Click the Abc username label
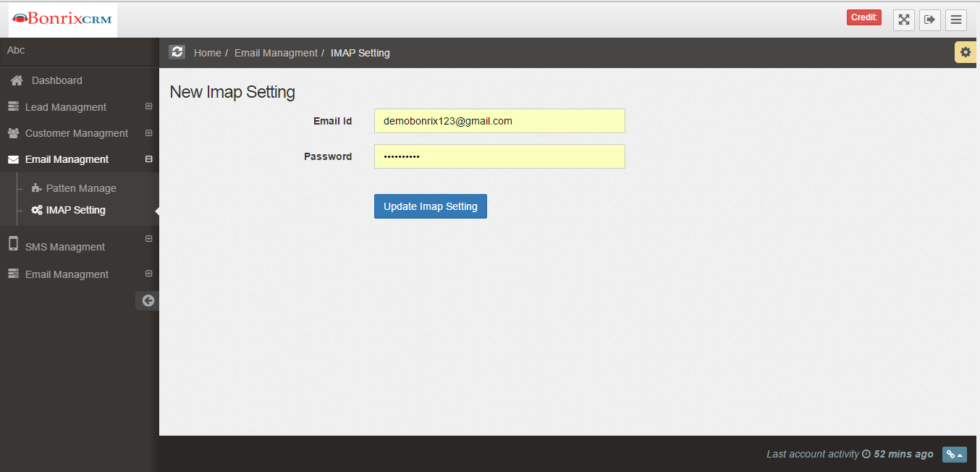 click(x=16, y=51)
